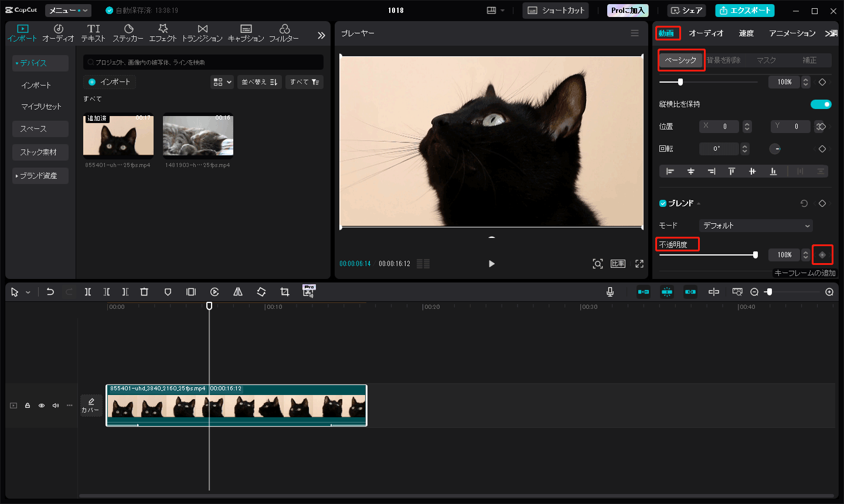
Task: Click the シェア button
Action: (x=687, y=11)
